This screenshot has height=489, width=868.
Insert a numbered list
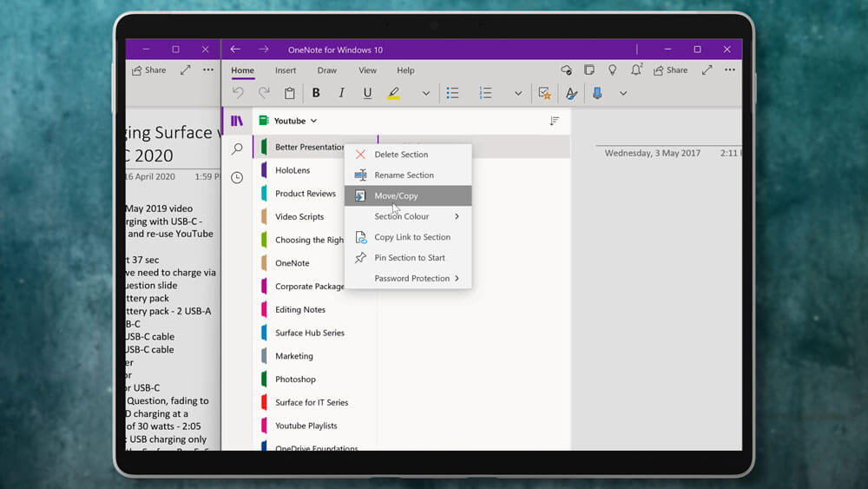pos(486,93)
